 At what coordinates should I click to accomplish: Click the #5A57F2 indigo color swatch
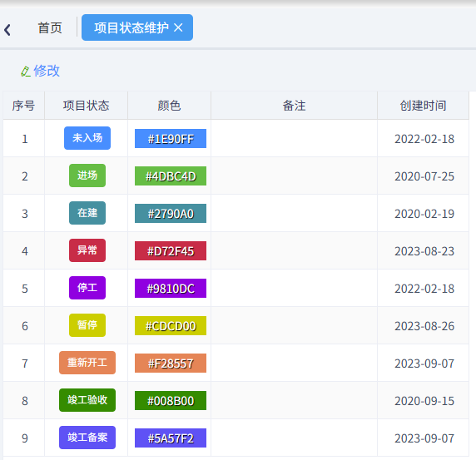tap(171, 438)
